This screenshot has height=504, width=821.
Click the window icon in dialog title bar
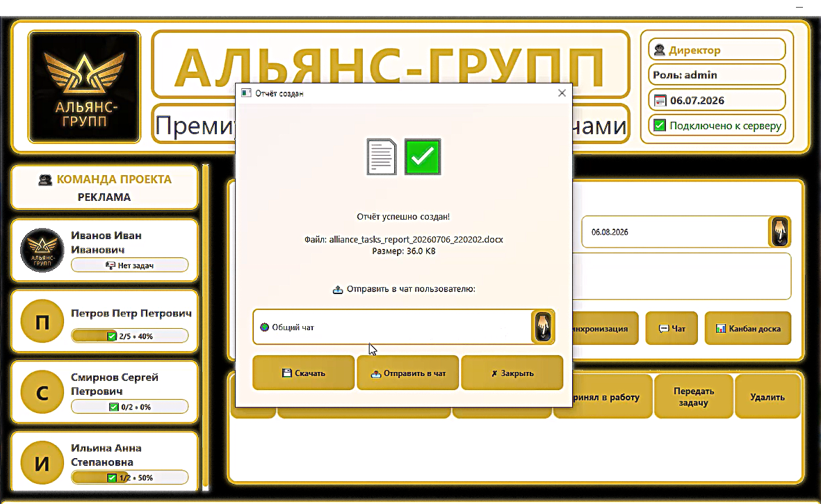(246, 93)
